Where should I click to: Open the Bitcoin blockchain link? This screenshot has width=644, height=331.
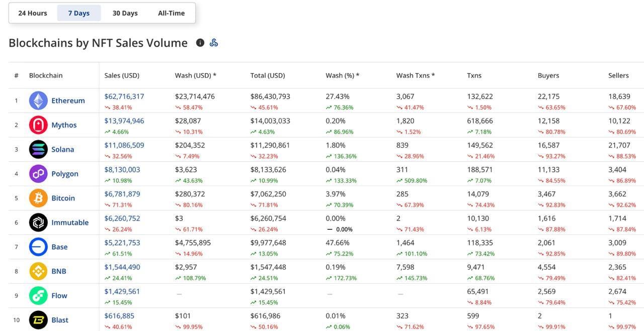click(x=63, y=198)
